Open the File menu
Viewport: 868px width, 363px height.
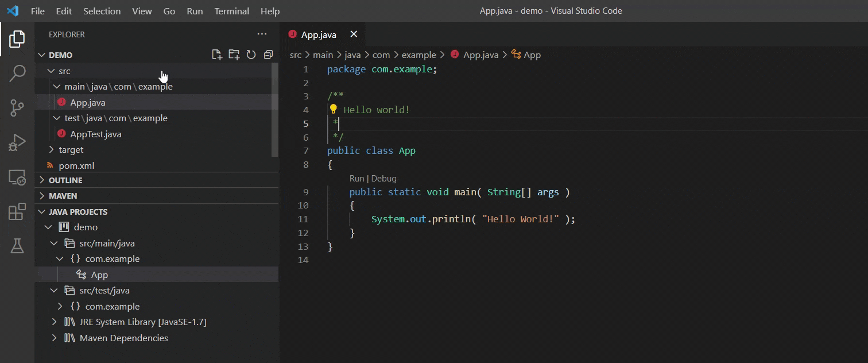pyautogui.click(x=37, y=11)
